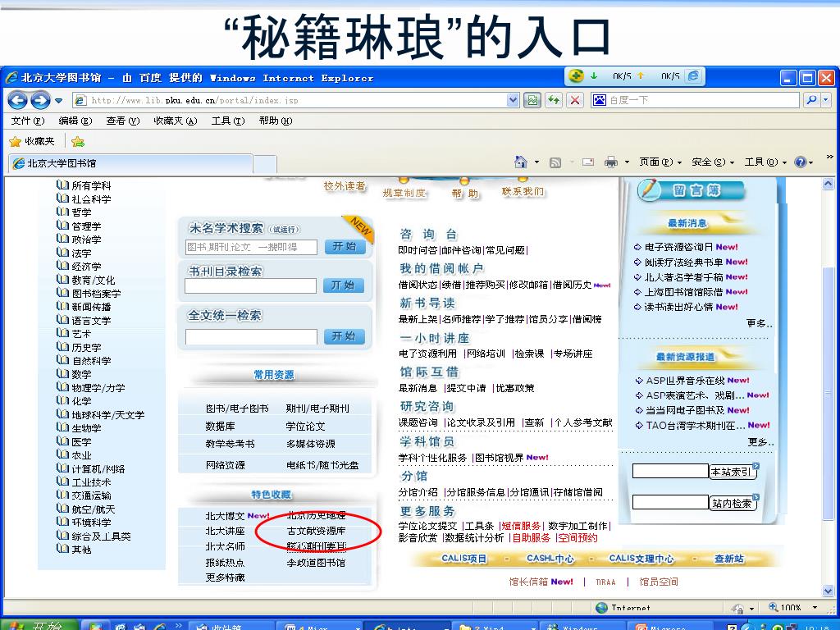Image resolution: width=840 pixels, height=630 pixels.
Task: Open the 工具(O) command bar dropdown
Action: pos(765,162)
